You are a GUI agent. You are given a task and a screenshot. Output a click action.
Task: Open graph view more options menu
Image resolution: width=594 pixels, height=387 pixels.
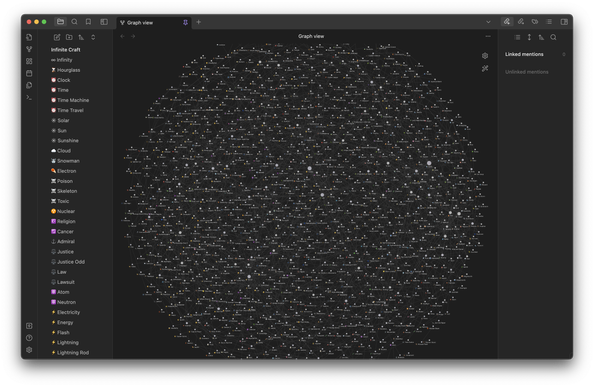488,36
